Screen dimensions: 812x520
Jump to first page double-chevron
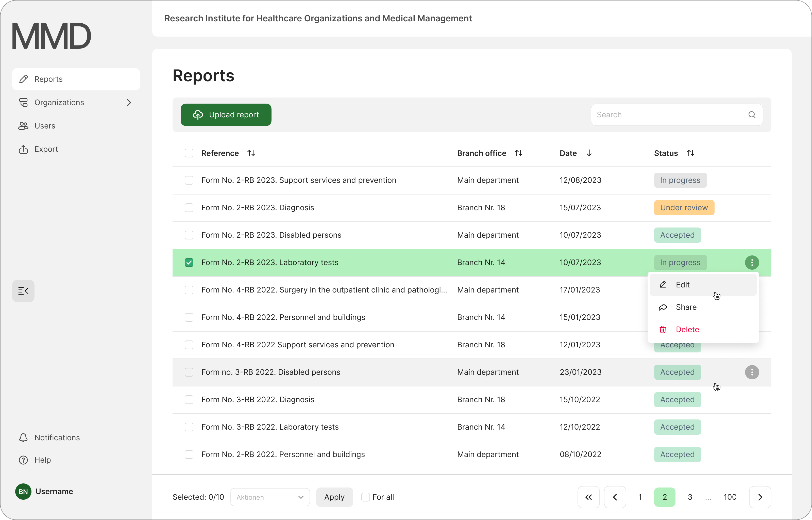(x=588, y=497)
